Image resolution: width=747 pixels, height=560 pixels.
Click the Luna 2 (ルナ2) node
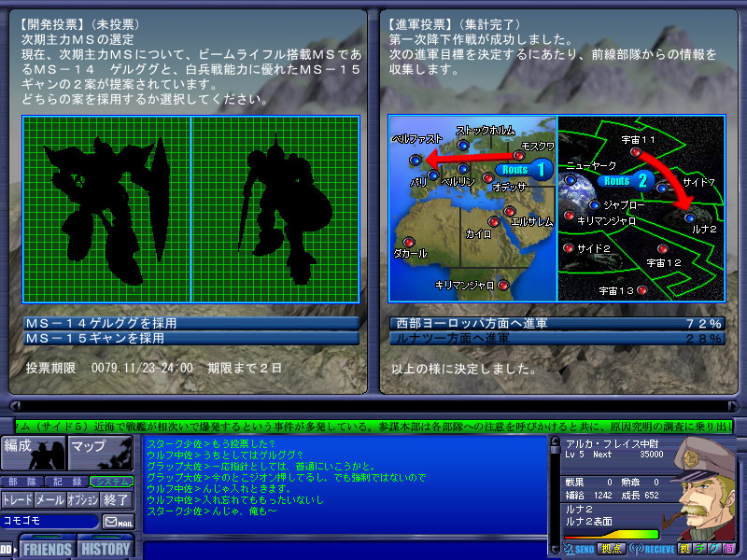coord(690,218)
